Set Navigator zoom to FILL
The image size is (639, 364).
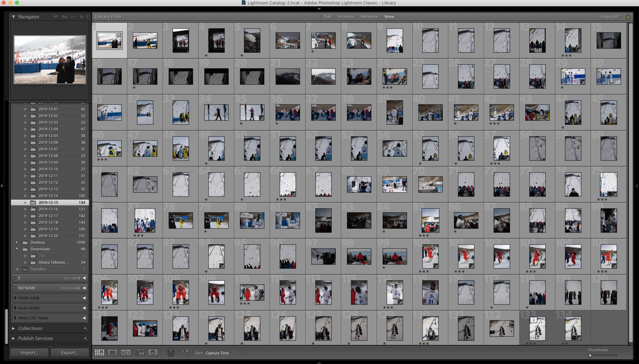[65, 17]
